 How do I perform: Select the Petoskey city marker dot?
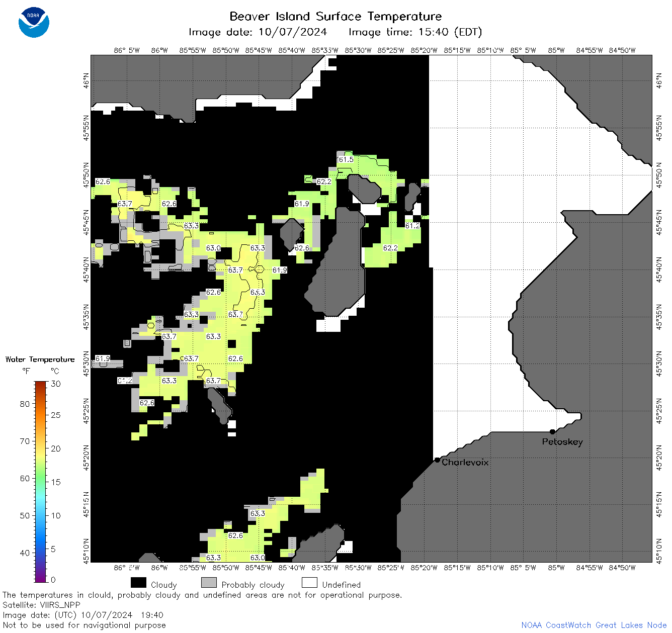[552, 431]
